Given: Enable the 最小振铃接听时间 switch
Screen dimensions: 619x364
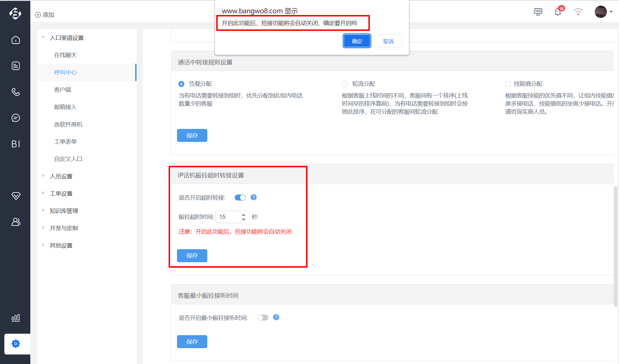Looking at the screenshot, I should (x=263, y=318).
